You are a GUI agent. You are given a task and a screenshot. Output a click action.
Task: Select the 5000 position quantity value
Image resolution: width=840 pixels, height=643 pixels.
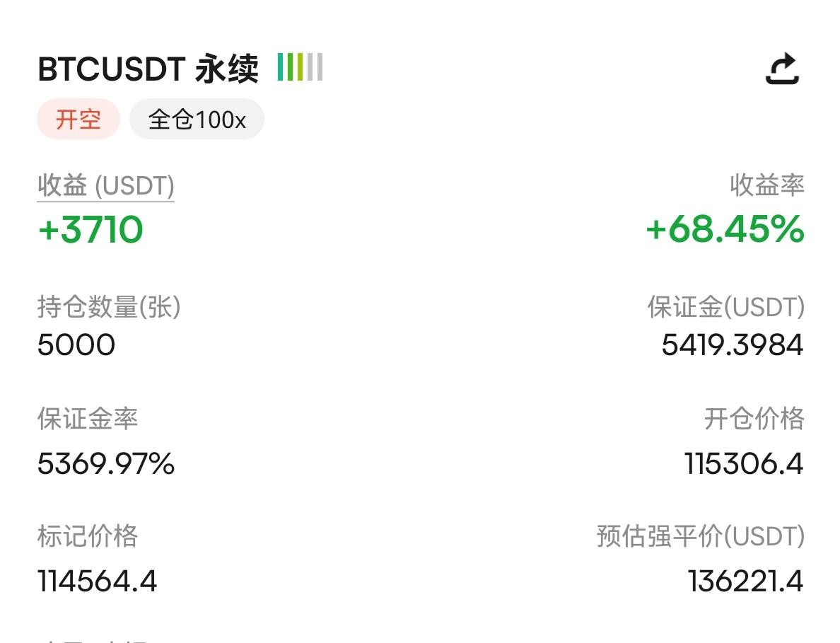[76, 344]
